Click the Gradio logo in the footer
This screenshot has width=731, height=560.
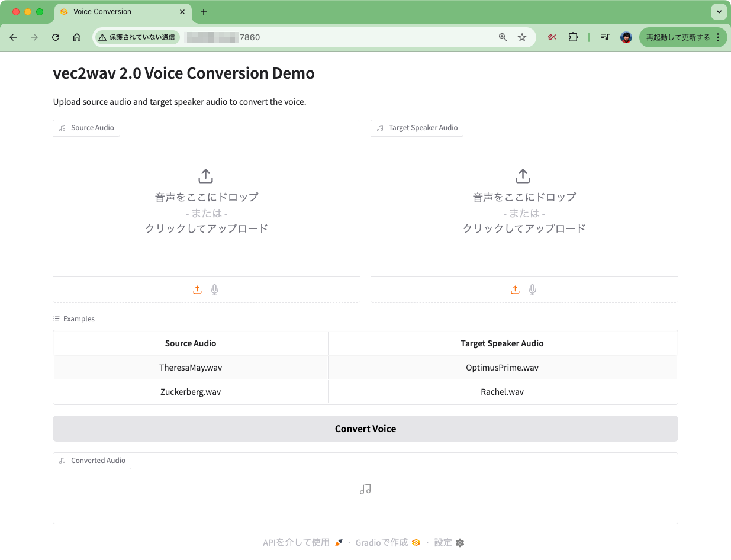[416, 542]
